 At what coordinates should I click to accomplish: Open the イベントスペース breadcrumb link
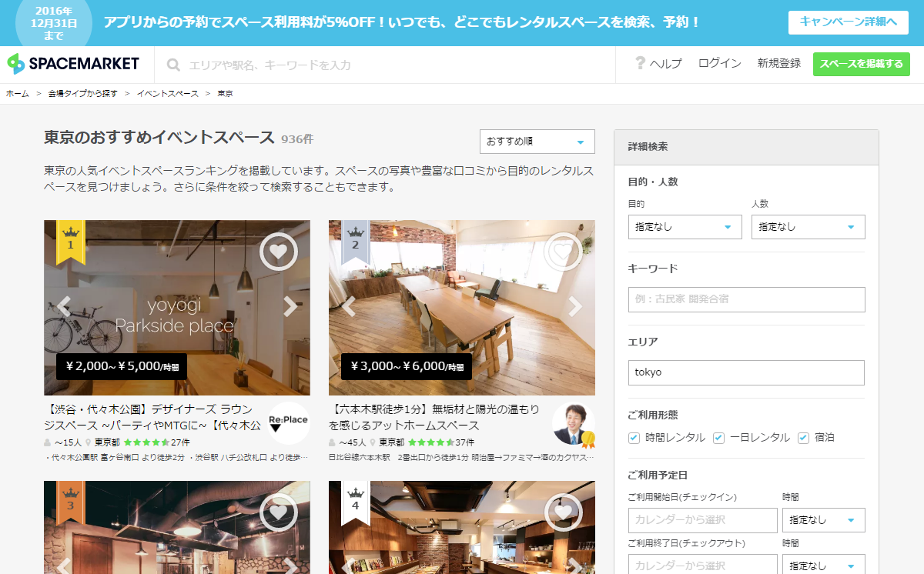tap(168, 94)
